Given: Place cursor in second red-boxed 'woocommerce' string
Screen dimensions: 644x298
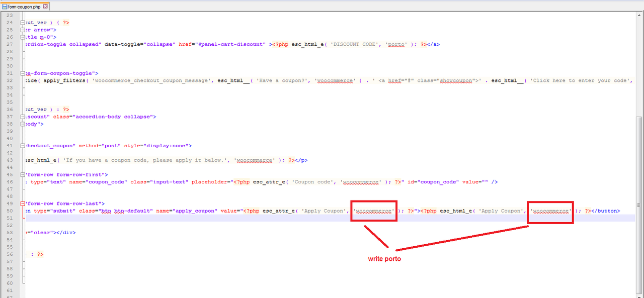Looking at the screenshot, I should (551, 211).
